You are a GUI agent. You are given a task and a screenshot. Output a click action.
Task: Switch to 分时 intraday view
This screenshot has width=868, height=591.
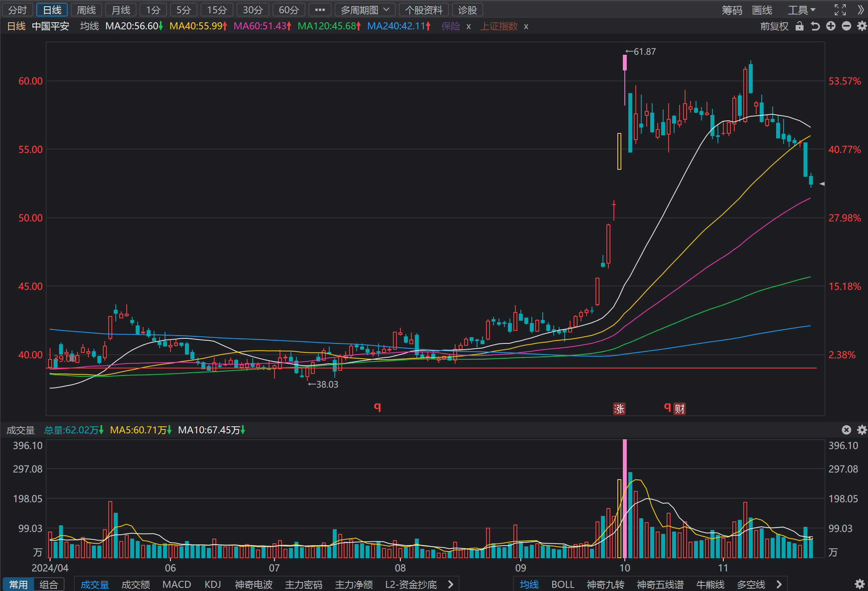[17, 10]
